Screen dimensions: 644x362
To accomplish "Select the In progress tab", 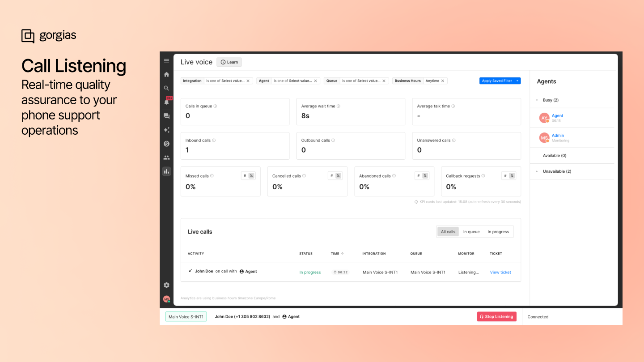I will (498, 232).
